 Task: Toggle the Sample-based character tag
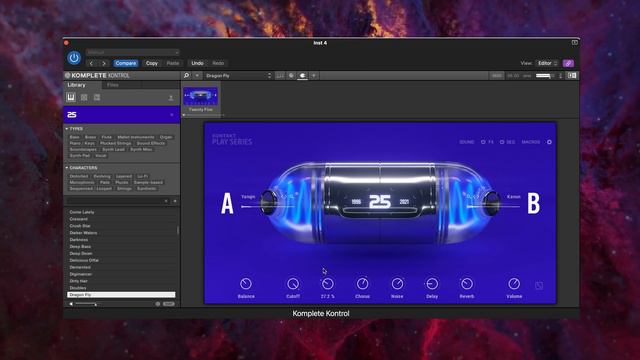[149, 182]
